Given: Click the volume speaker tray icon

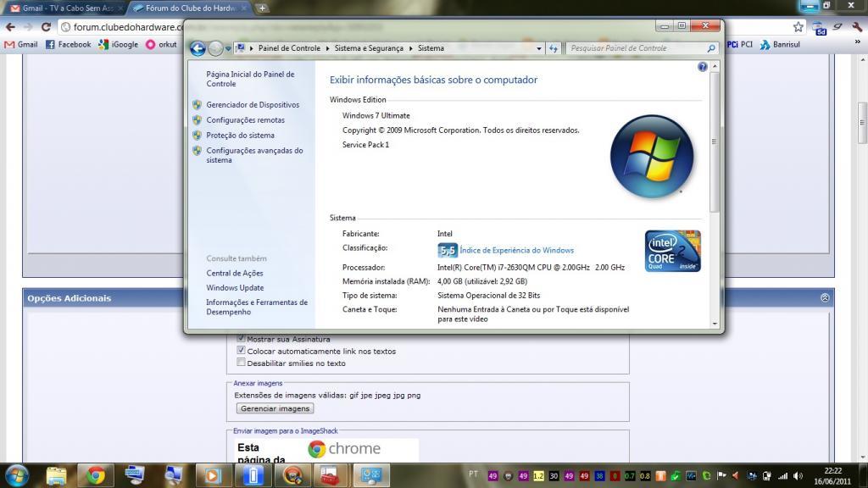Looking at the screenshot, I should [x=798, y=475].
